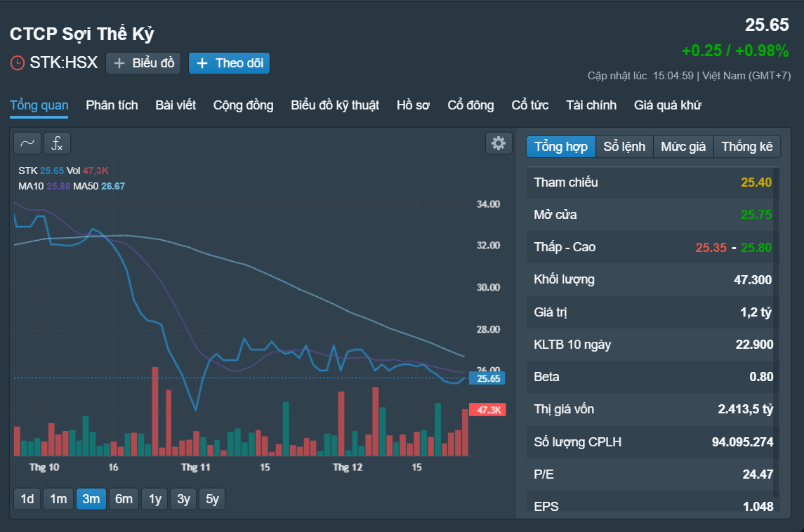
Task: Open the fx indicators function button
Action: [x=57, y=143]
